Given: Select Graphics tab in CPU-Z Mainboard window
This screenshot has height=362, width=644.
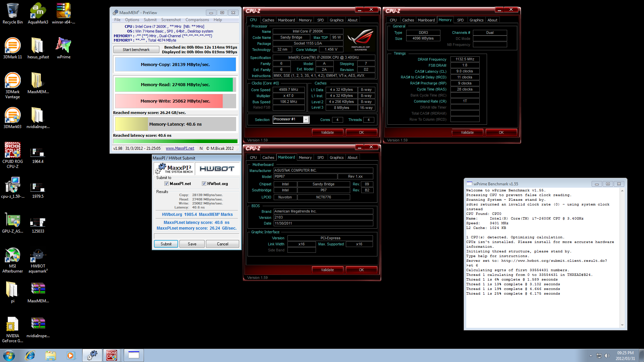Looking at the screenshot, I should click(336, 158).
